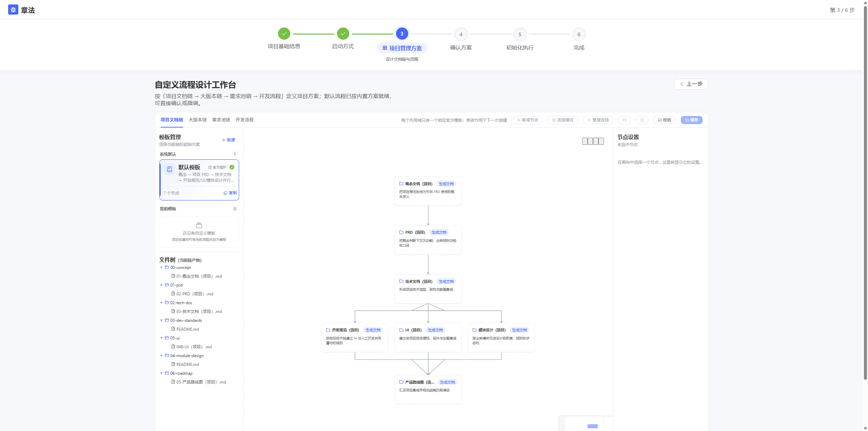Add a node with 新增节点
Image resolution: width=868 pixels, height=431 pixels.
point(528,120)
